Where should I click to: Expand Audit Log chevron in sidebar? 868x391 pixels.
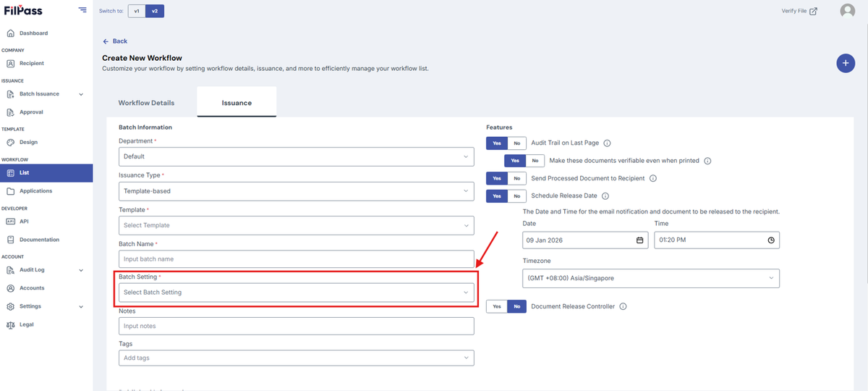(81, 270)
